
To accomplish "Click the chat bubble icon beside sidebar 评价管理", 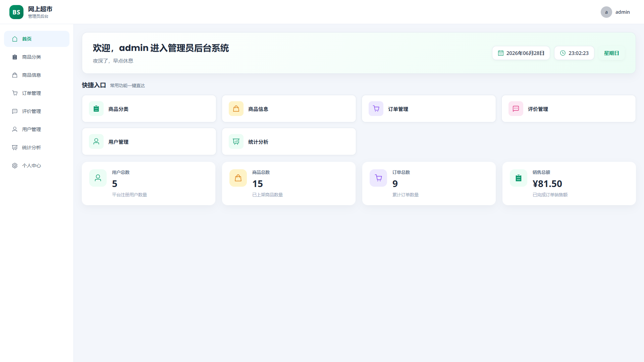I will (15, 111).
